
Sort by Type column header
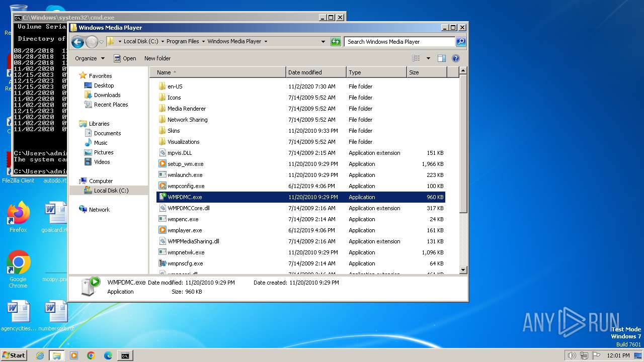376,72
